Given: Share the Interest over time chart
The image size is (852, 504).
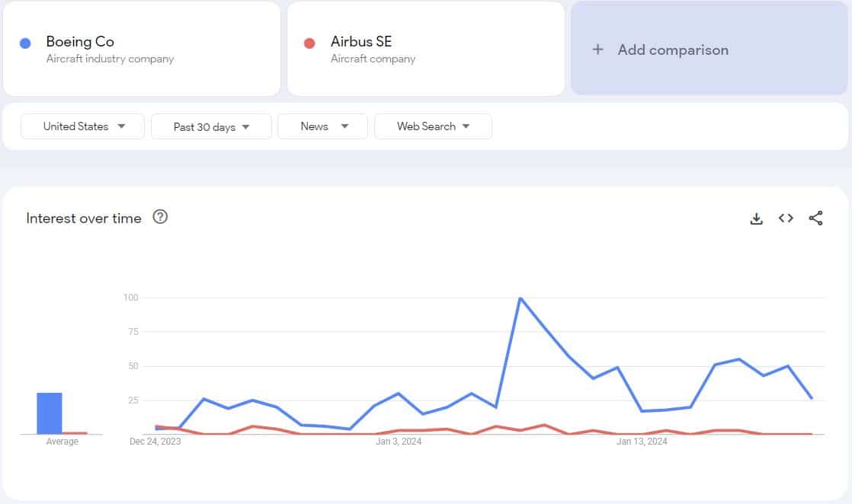Looking at the screenshot, I should pos(815,219).
